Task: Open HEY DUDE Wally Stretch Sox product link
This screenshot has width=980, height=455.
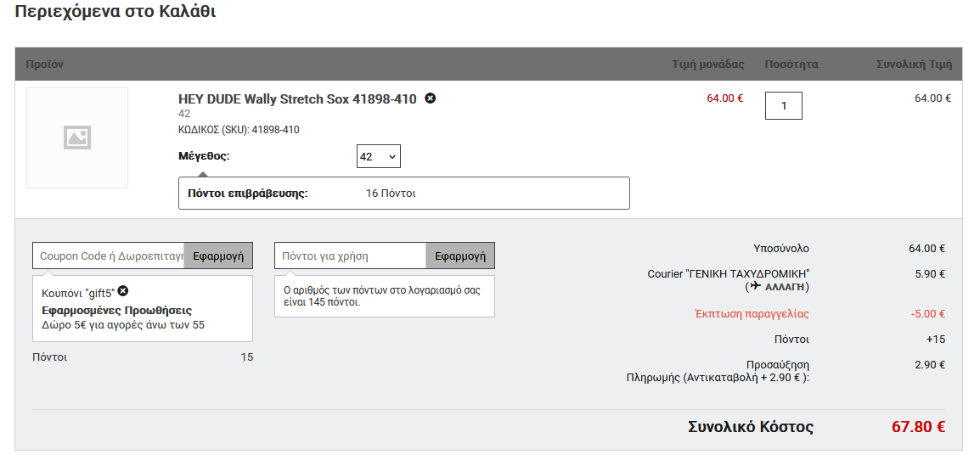Action: click(297, 98)
